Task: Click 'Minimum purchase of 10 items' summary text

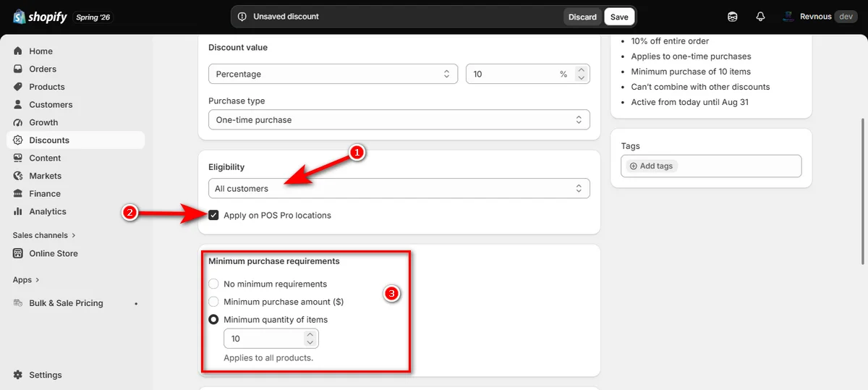Action: pos(691,72)
